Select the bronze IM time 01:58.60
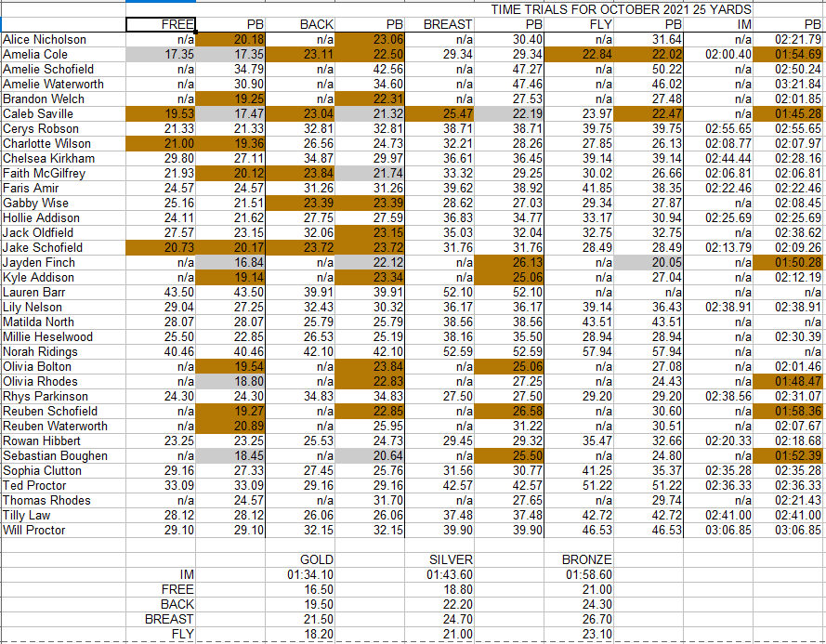826x644 pixels. pyautogui.click(x=579, y=574)
